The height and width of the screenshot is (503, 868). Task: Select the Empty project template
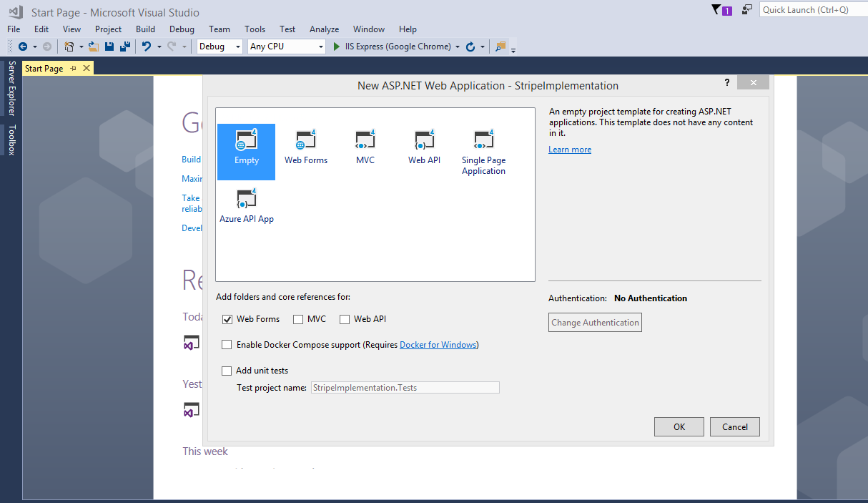pyautogui.click(x=246, y=152)
